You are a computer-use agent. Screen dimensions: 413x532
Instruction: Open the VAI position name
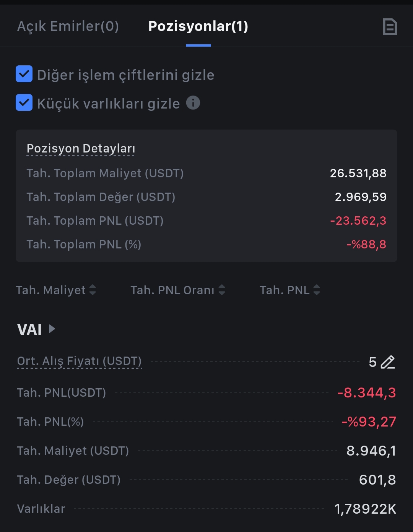point(29,329)
